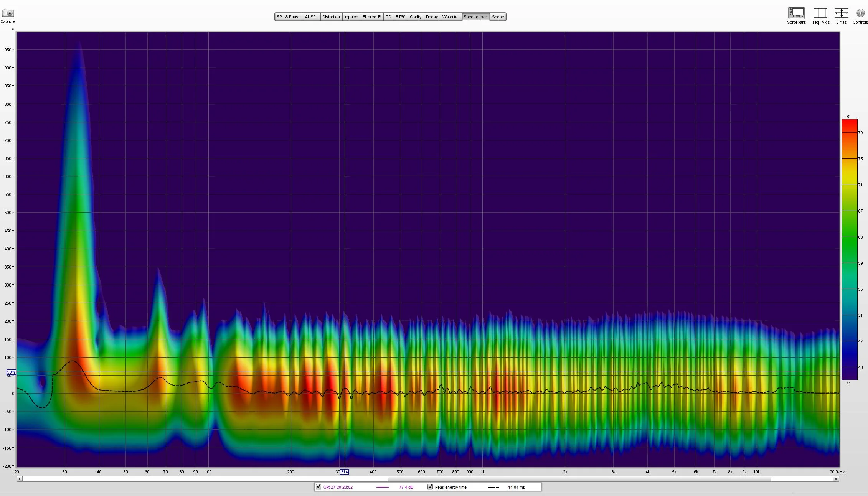This screenshot has width=868, height=496.
Task: Click the purple trace line sample in legend
Action: pos(383,487)
